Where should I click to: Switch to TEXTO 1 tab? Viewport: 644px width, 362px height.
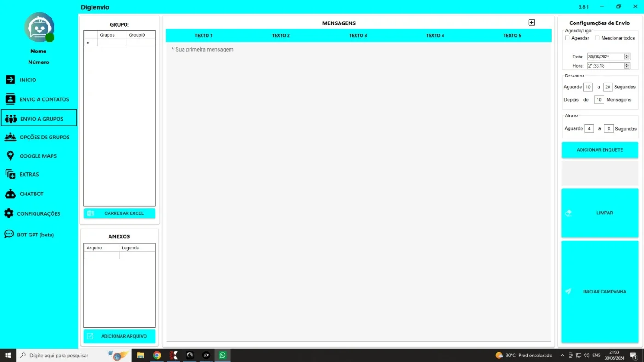204,35
